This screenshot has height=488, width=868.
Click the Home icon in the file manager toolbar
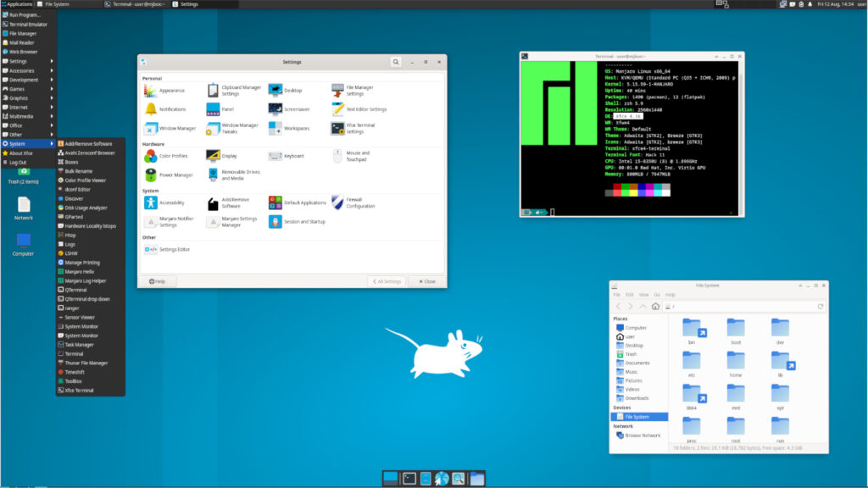[x=654, y=306]
